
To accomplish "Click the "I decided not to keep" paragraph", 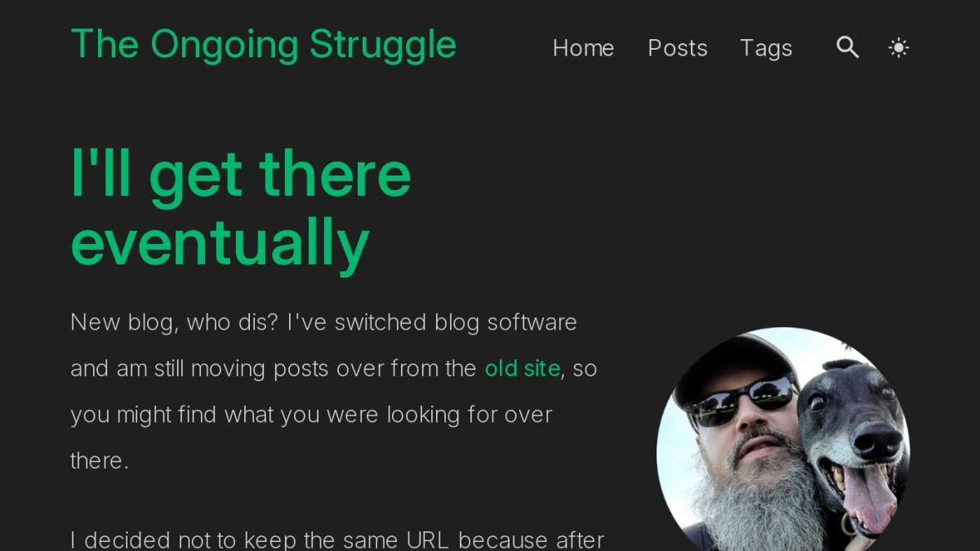I will click(x=337, y=540).
